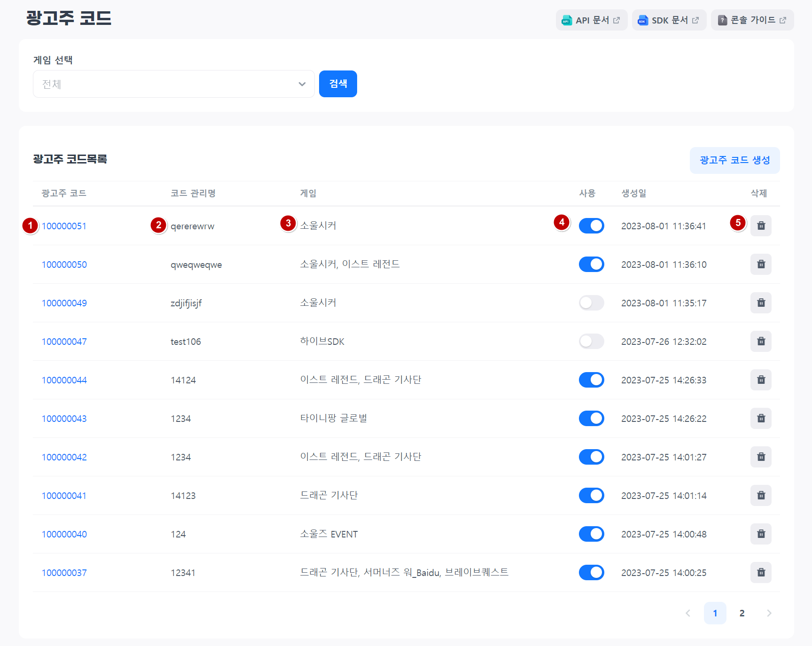
Task: Select page 1 in pagination
Action: pyautogui.click(x=715, y=613)
